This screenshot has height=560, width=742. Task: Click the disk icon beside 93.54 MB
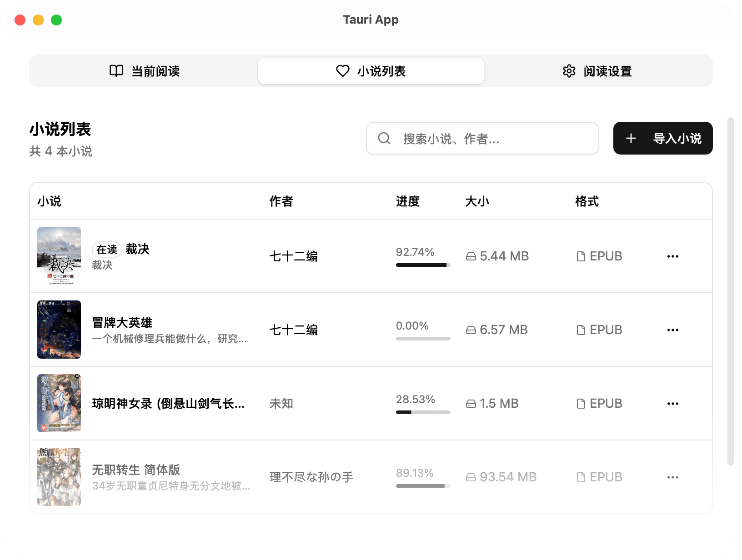tap(471, 477)
